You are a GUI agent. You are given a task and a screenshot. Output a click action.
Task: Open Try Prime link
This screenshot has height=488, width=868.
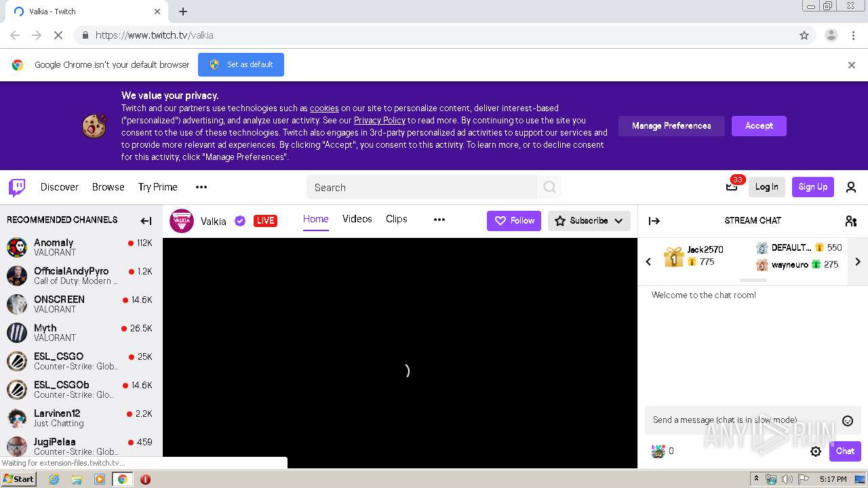pos(158,187)
